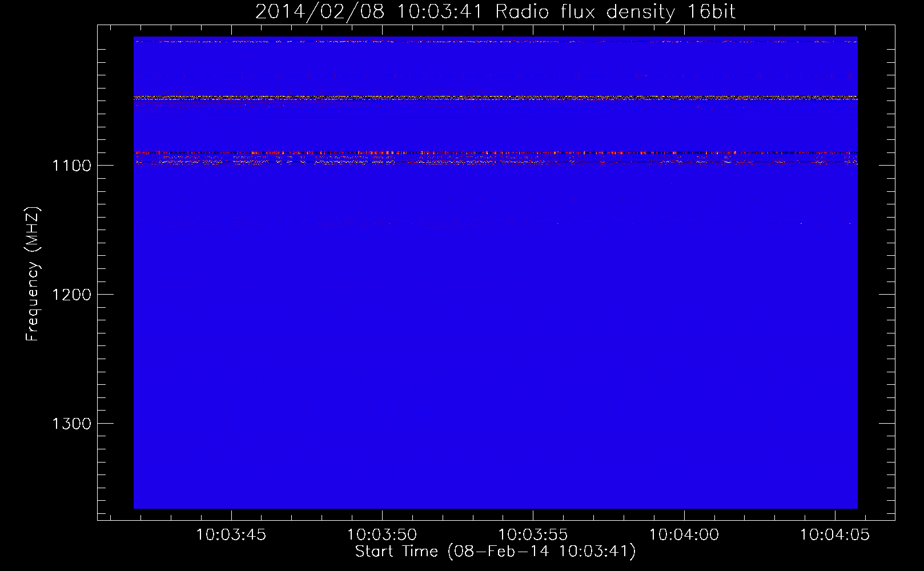Select the 1300 frequency tick label
This screenshot has height=571, width=924.
pos(71,424)
